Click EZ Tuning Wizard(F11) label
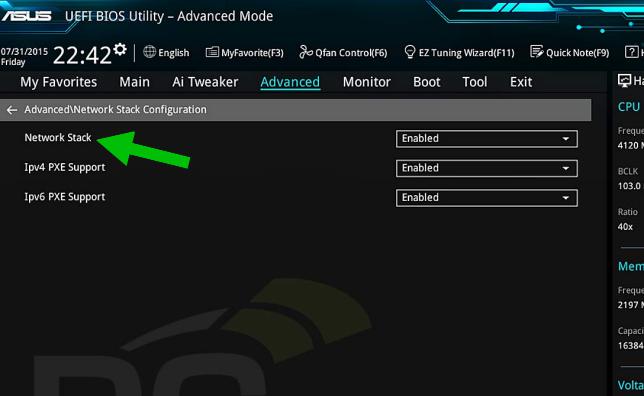The height and width of the screenshot is (396, 644). click(x=467, y=53)
